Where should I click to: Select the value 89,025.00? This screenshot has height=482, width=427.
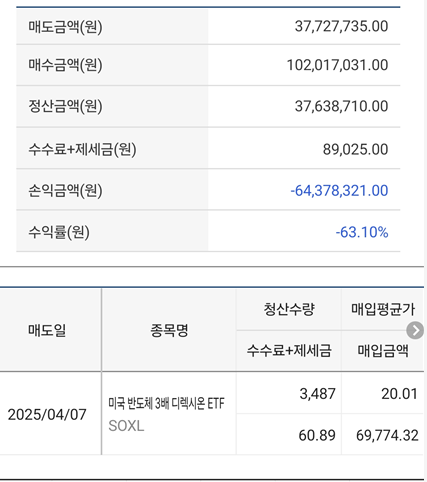click(x=355, y=149)
